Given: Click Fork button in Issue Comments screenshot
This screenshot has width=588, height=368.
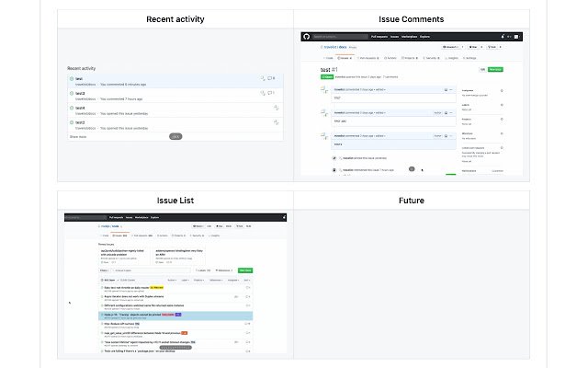Looking at the screenshot, I should tap(492, 47).
